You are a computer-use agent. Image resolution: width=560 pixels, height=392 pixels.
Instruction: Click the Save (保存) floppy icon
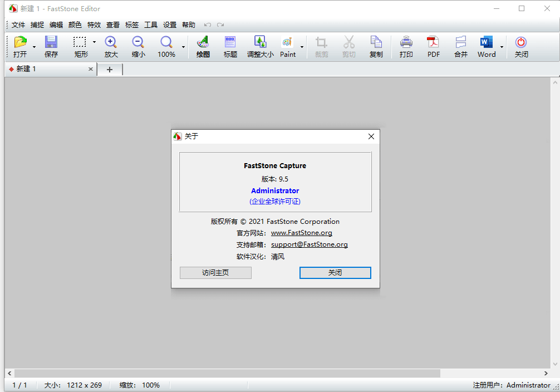coord(51,42)
